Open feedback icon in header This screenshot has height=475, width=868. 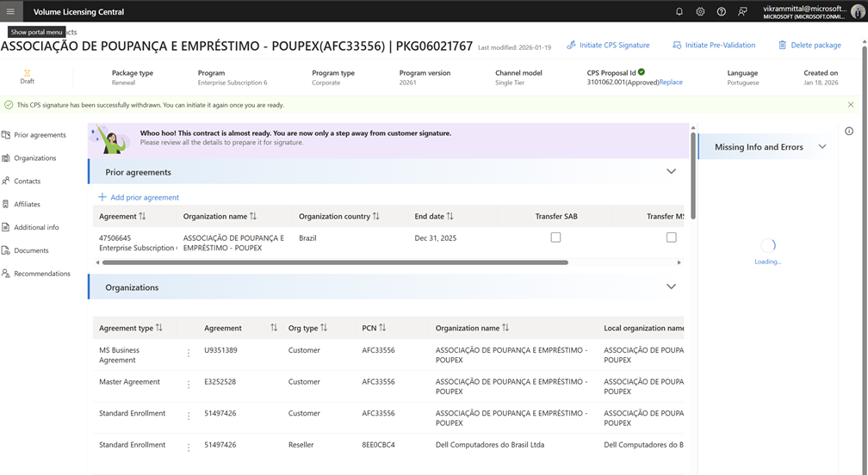point(742,11)
